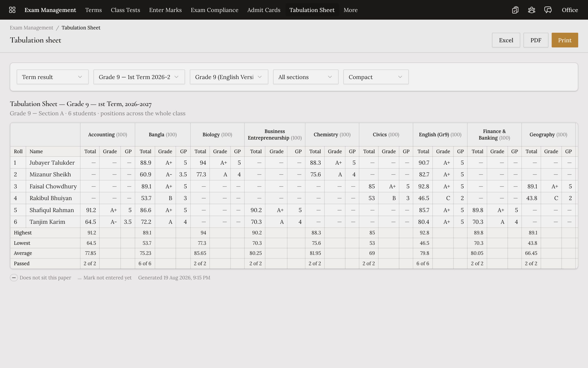This screenshot has height=368, width=588.
Task: Open the Grade 9 — 1st Term dropdown
Action: click(x=139, y=77)
